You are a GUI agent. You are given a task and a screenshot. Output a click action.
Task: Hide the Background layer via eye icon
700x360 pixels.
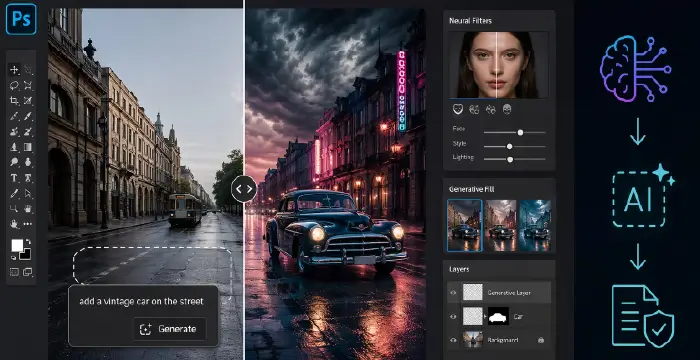453,340
